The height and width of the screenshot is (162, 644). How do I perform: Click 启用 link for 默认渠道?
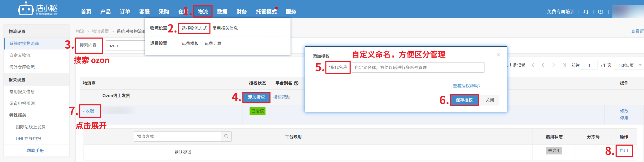[624, 151]
